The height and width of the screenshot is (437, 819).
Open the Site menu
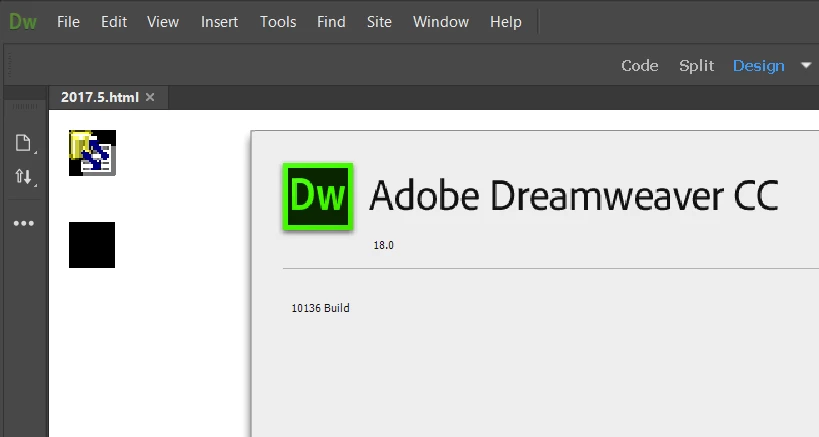point(379,21)
